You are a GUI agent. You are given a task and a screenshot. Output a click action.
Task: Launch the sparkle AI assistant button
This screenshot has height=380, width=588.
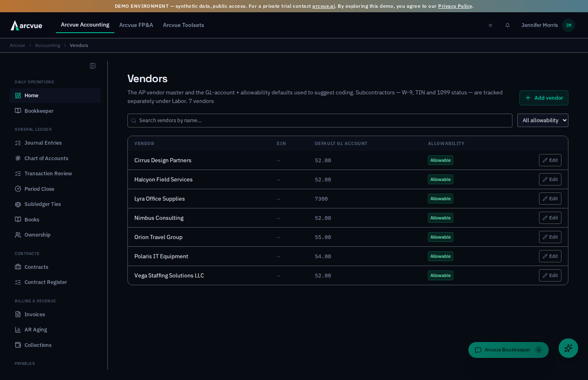pyautogui.click(x=568, y=348)
